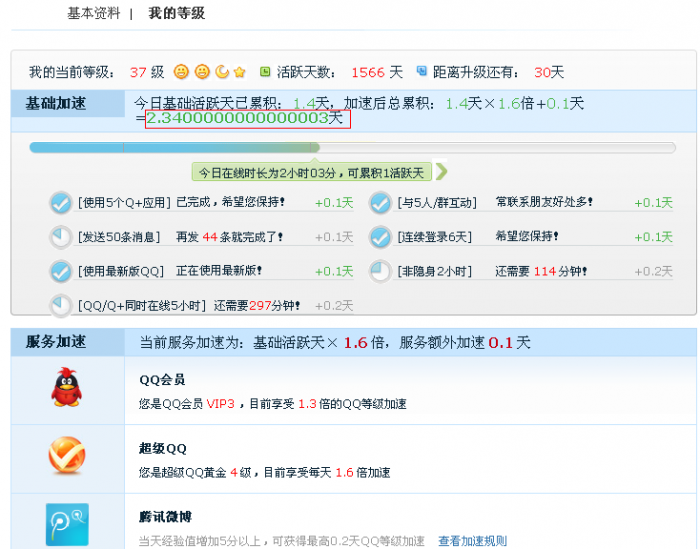
Task: Click the star level icon
Action: coord(240,72)
